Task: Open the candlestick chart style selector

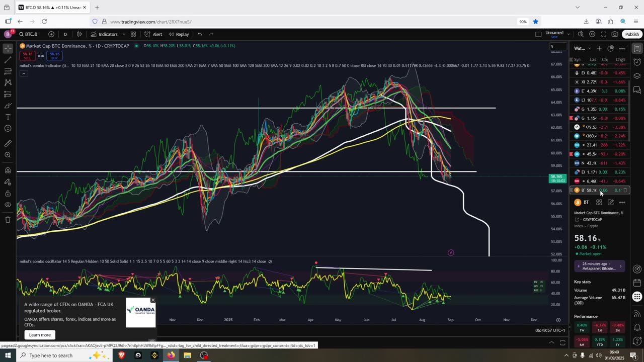Action: pos(79,34)
